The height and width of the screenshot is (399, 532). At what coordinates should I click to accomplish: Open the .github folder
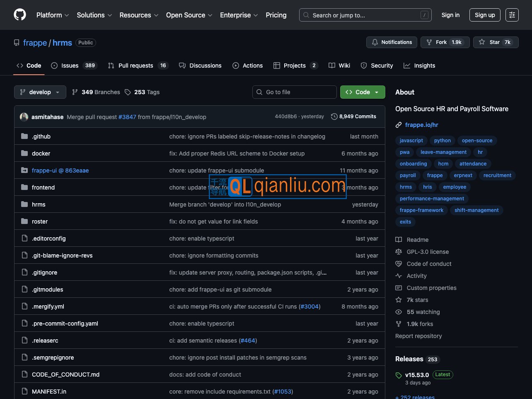pyautogui.click(x=41, y=136)
